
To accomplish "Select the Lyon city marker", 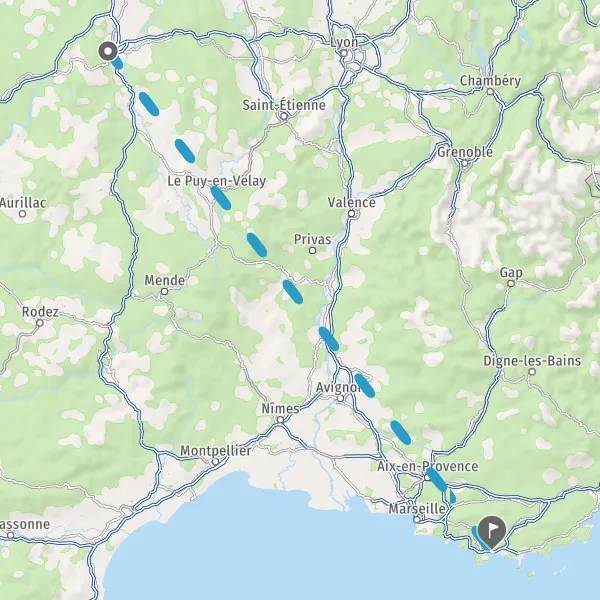I will [x=344, y=53].
